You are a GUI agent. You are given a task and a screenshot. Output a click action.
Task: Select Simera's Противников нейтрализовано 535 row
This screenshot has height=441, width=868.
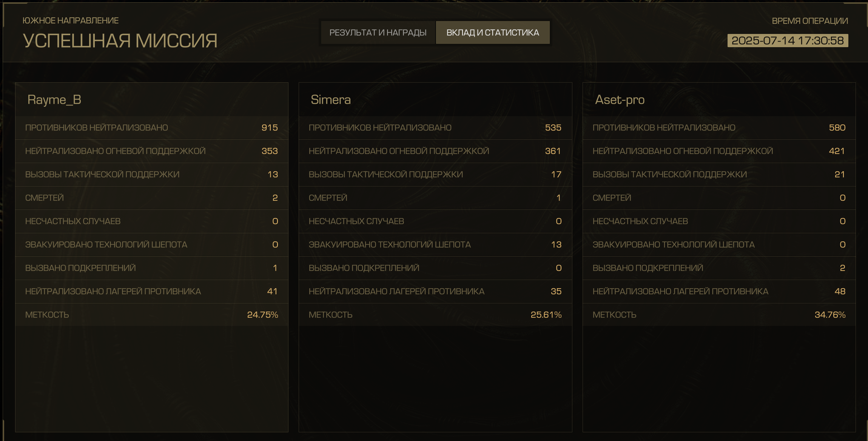point(435,128)
